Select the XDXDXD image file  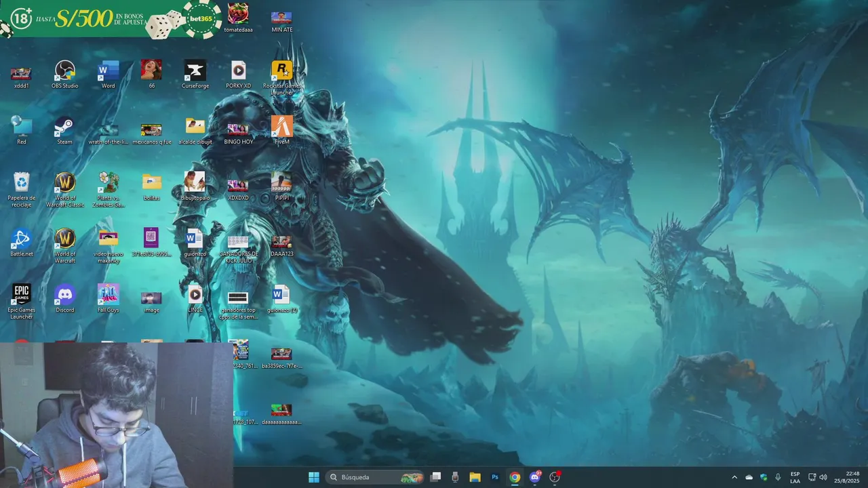click(238, 190)
